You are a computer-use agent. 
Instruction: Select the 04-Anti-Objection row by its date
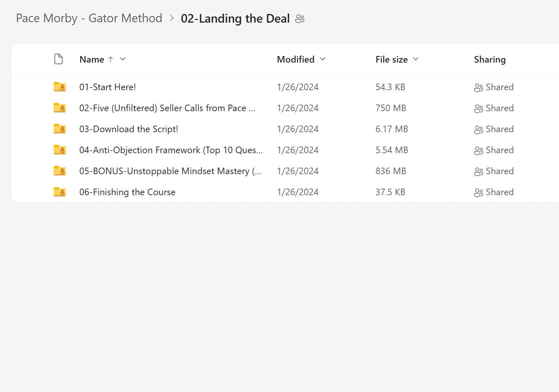298,150
